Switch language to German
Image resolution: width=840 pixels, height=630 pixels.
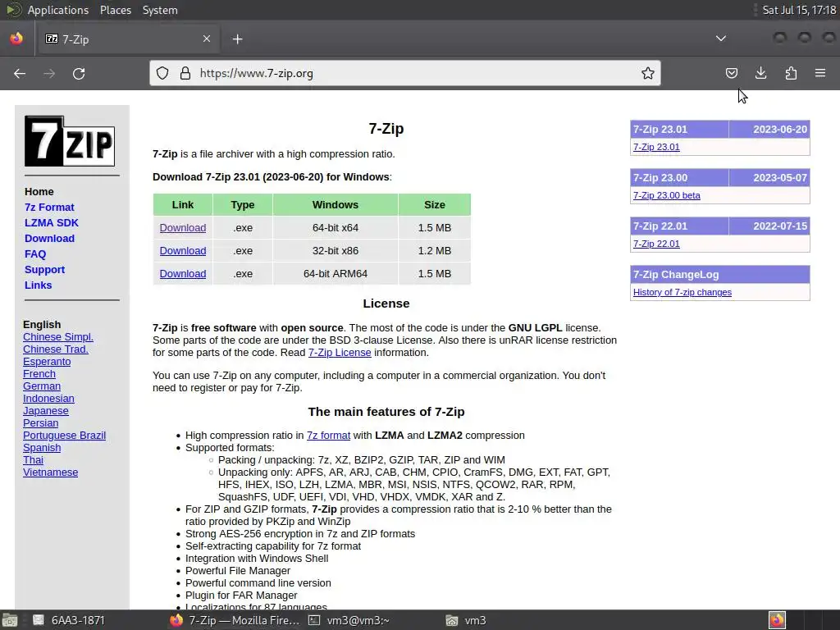click(x=42, y=386)
